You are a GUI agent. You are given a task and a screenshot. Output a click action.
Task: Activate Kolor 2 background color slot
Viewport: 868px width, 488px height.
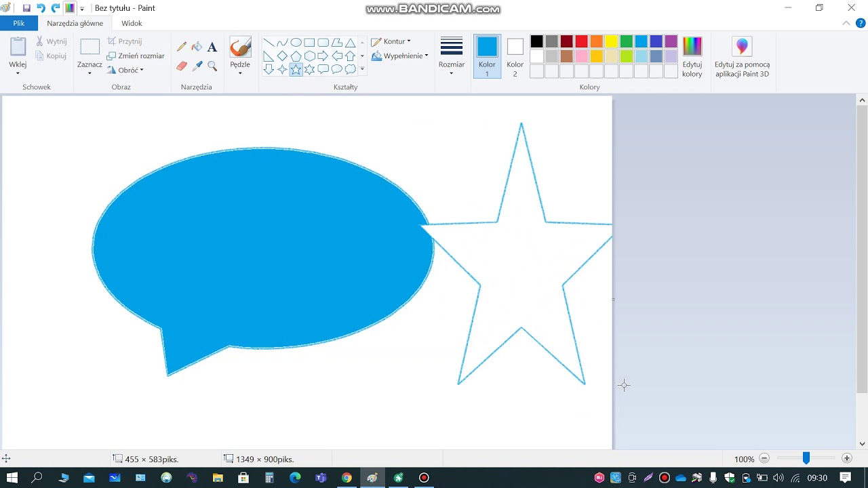[x=515, y=56]
